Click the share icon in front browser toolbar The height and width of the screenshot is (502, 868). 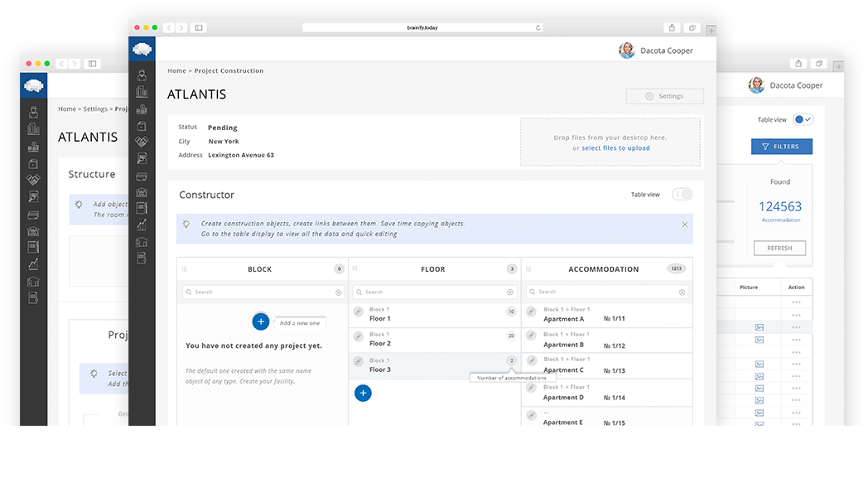pyautogui.click(x=672, y=27)
